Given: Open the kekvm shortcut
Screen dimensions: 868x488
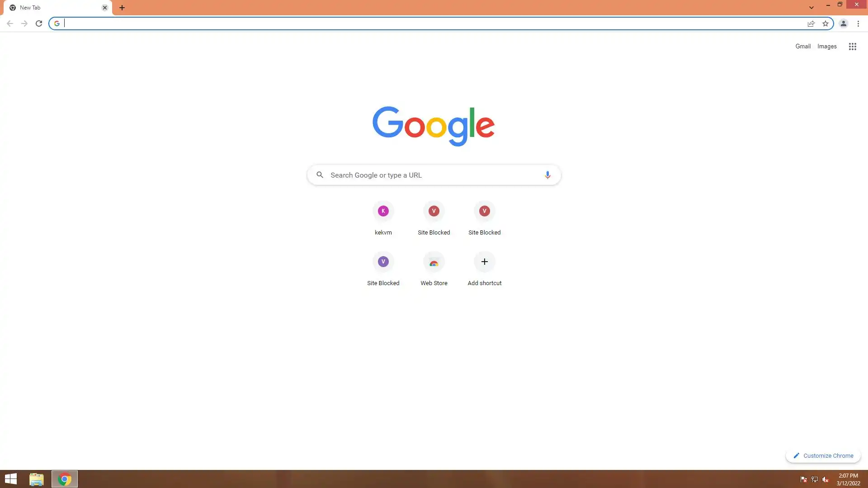Looking at the screenshot, I should point(383,218).
